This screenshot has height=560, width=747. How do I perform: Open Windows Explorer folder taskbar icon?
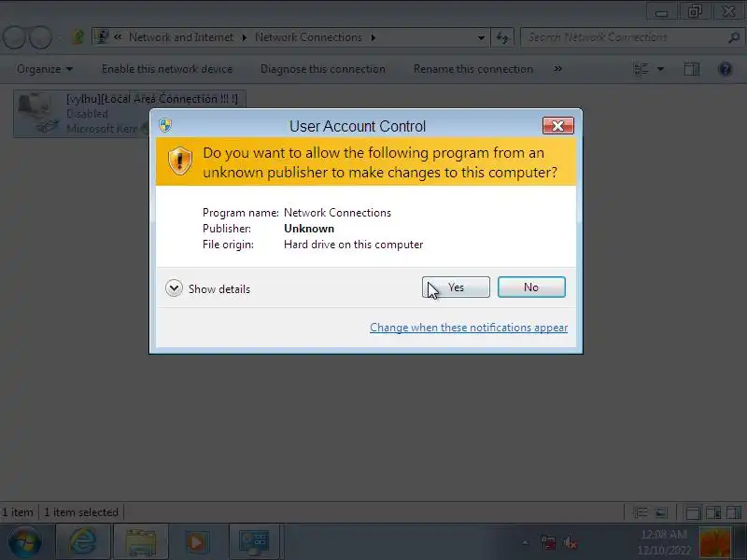(141, 541)
